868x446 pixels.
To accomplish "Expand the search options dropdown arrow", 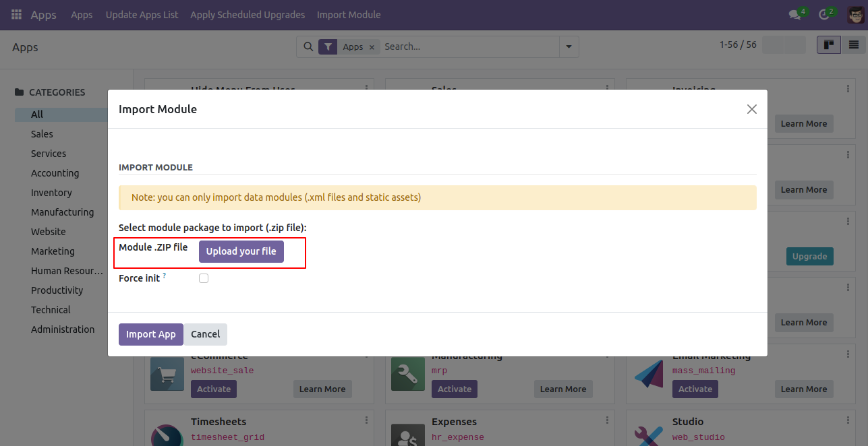I will (569, 46).
